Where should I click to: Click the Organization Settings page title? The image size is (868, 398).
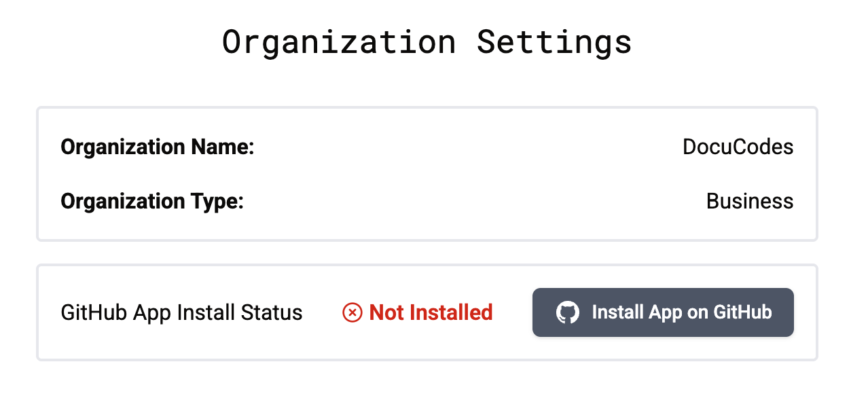[x=427, y=41]
